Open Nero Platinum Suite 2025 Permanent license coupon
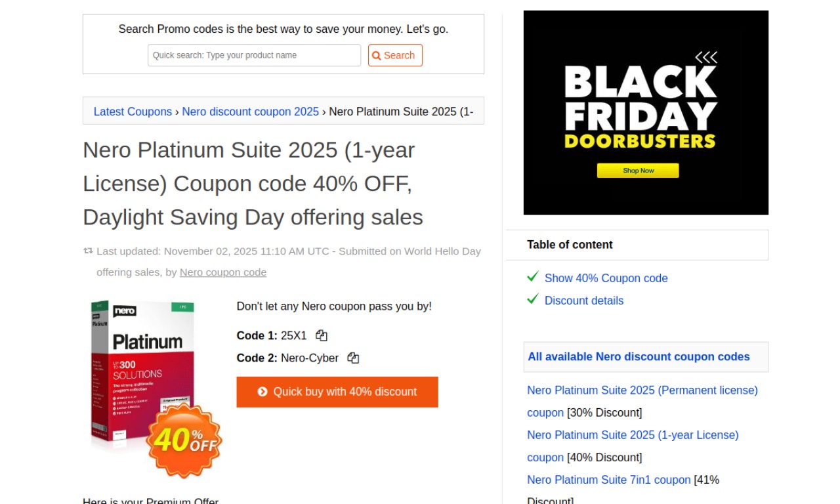 point(642,390)
